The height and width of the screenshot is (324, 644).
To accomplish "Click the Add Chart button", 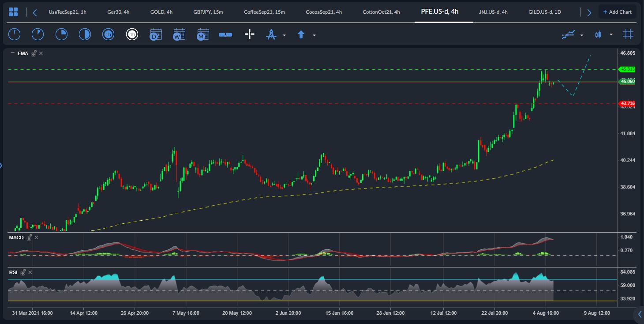I will [617, 12].
